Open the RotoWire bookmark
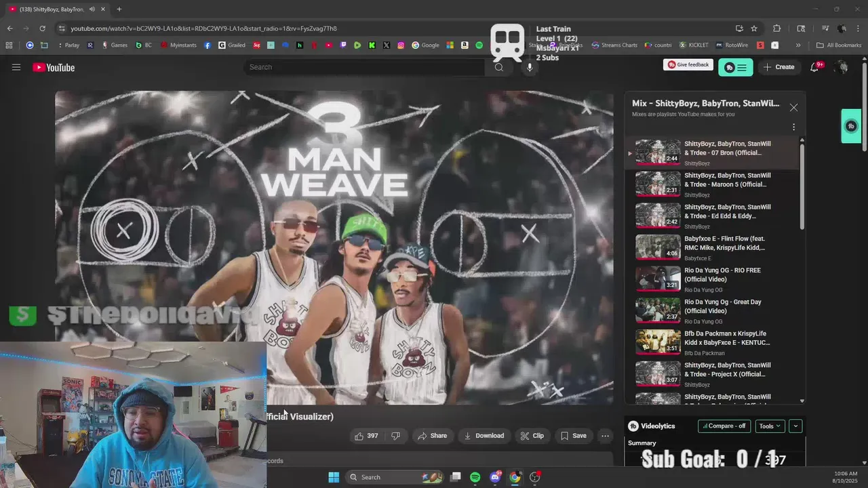868x488 pixels. click(731, 45)
